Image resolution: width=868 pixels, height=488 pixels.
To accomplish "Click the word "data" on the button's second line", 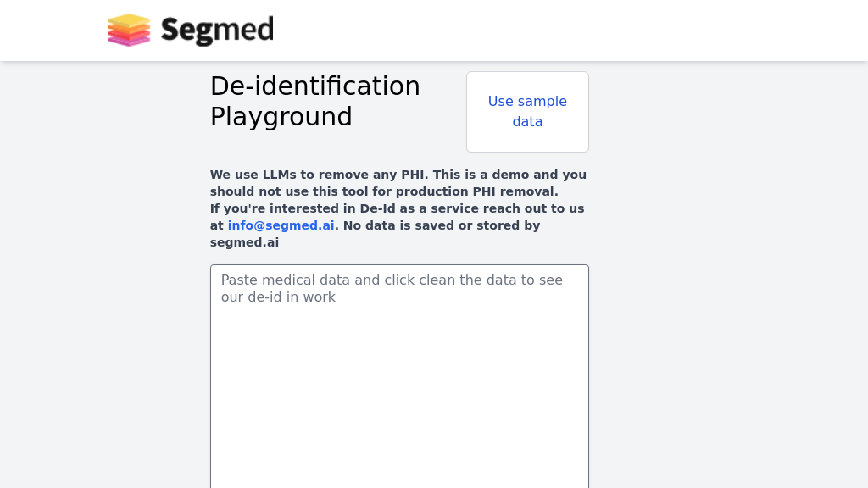I will click(527, 122).
